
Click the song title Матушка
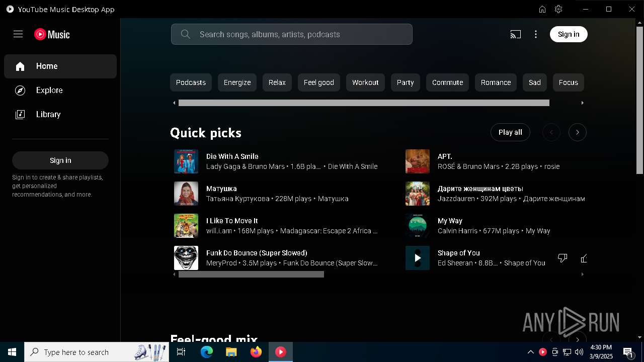coord(221,189)
